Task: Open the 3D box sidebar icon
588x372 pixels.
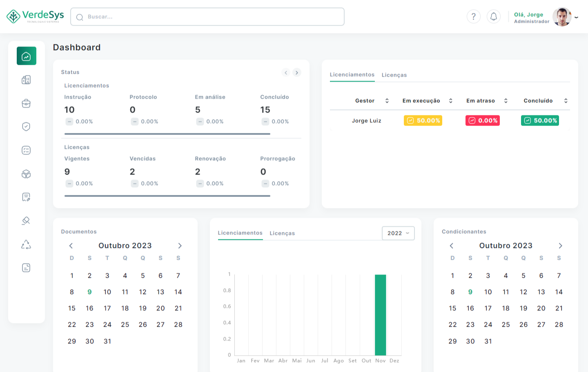Action: tap(26, 174)
